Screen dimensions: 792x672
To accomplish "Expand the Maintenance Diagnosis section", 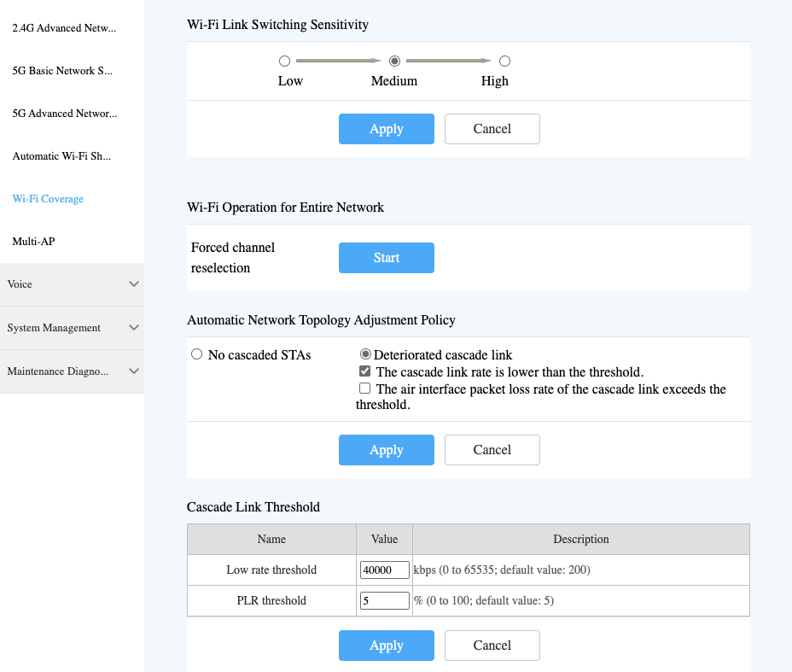I will 72,371.
